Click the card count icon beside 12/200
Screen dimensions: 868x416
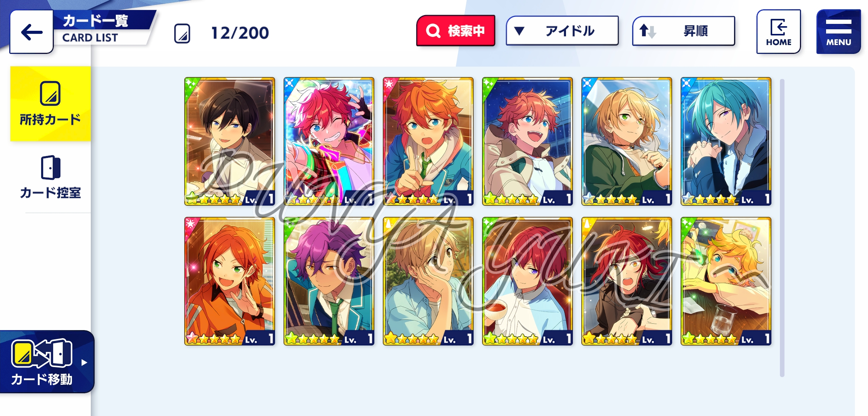click(x=182, y=34)
